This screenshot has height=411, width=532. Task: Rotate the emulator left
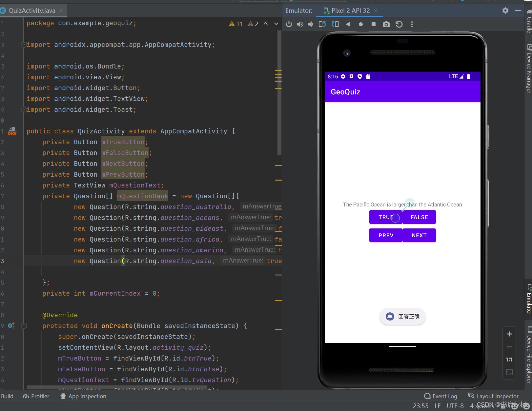click(322, 24)
